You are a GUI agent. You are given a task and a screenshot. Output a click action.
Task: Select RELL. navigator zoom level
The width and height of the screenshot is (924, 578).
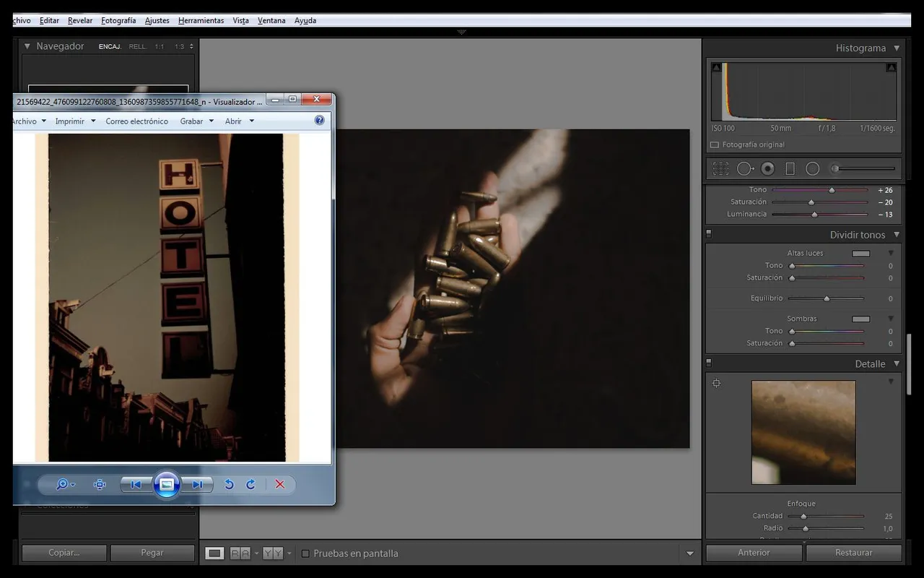coord(137,46)
